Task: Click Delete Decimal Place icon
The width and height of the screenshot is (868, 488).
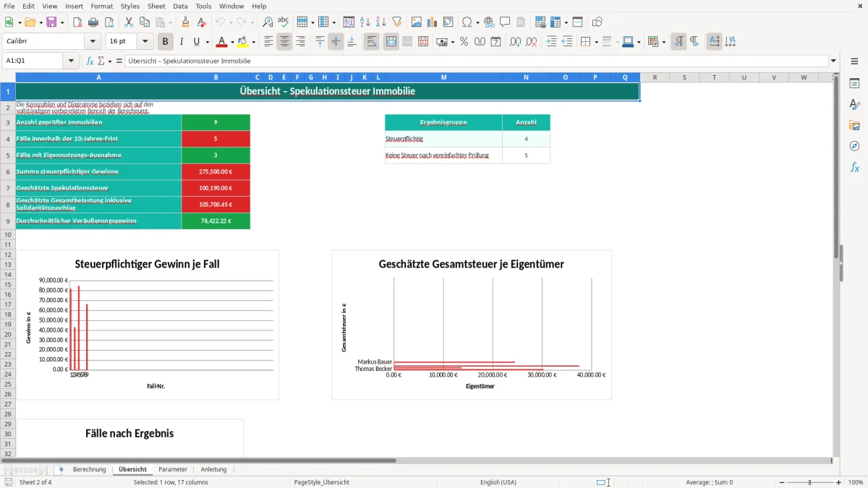Action: pyautogui.click(x=532, y=42)
